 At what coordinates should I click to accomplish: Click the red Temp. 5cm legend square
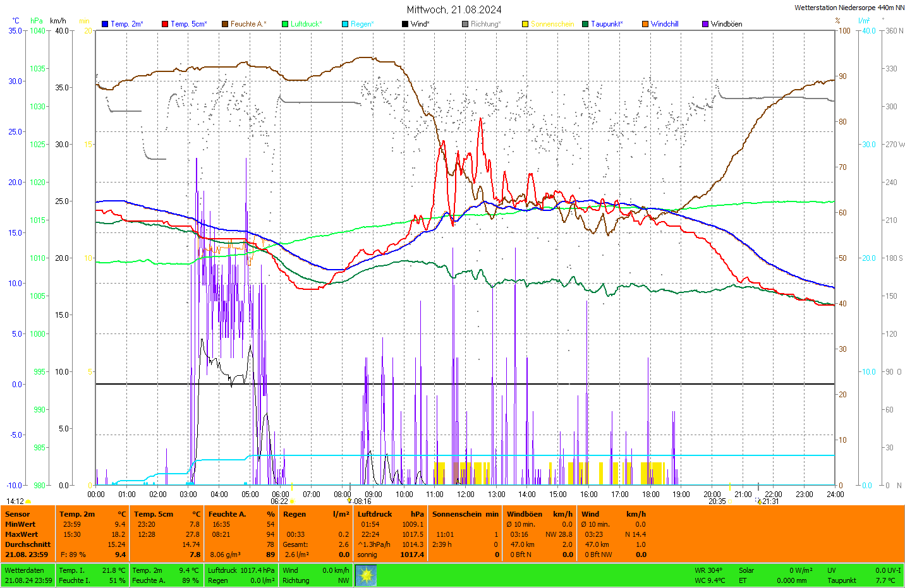165,24
